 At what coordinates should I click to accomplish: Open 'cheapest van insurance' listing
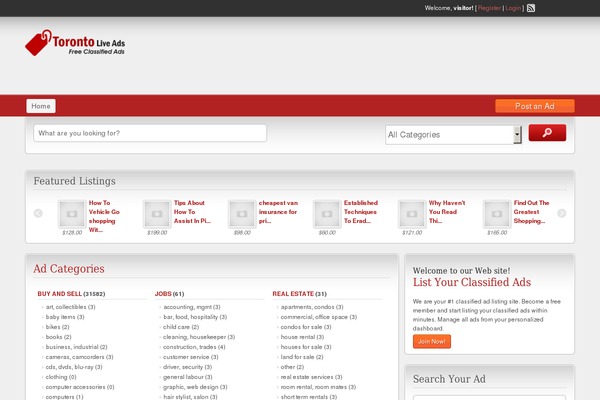coord(278,212)
